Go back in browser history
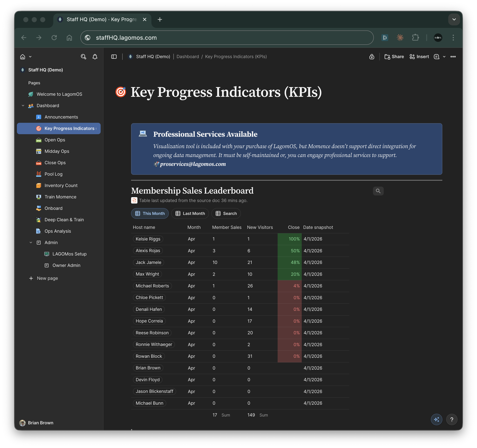Image resolution: width=477 pixels, height=448 pixels. click(x=24, y=38)
